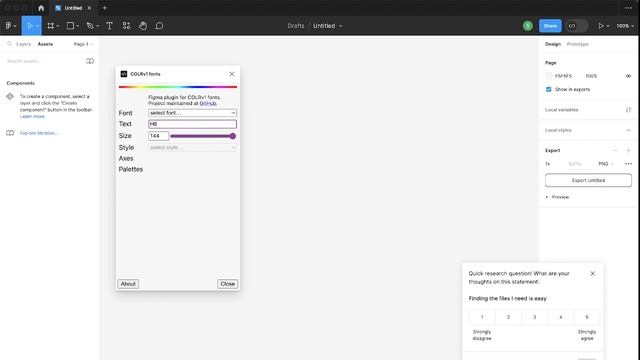Select the Move tool

[29, 26]
